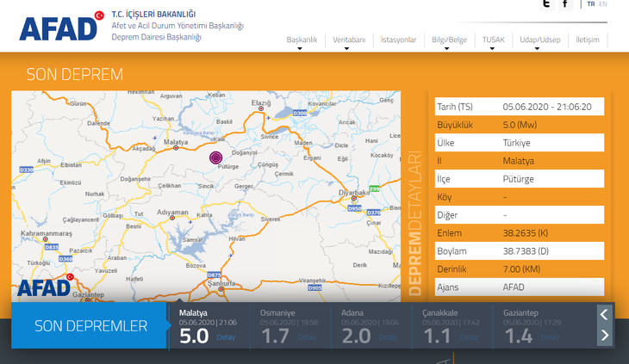Open the Udap/Udsep dropdown menu
This screenshot has height=364, width=629.
(539, 40)
